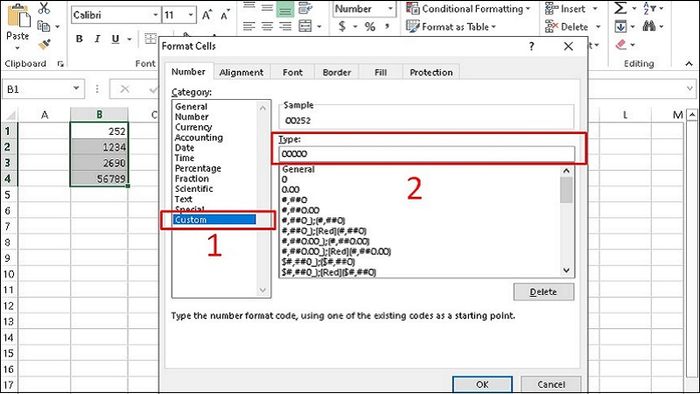Screen dimensions: 700x394
Task: Select the Format Painter brush icon
Action: (x=44, y=44)
